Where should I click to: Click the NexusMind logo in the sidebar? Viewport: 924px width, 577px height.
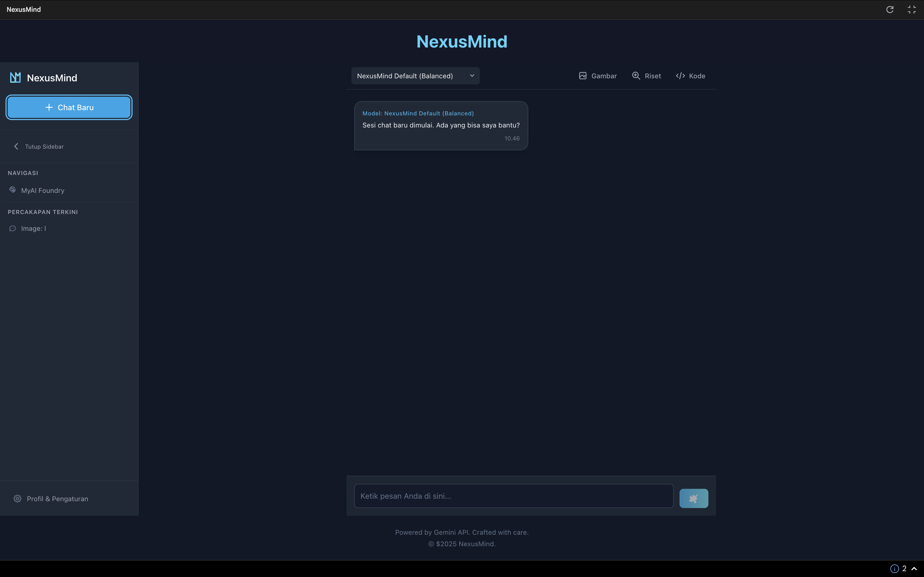point(15,77)
